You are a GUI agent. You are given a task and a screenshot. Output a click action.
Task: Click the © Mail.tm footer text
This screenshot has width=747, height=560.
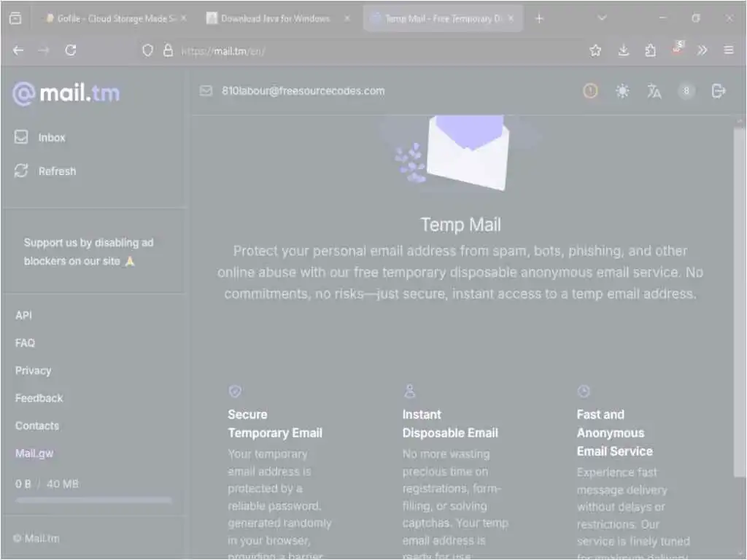coord(36,539)
